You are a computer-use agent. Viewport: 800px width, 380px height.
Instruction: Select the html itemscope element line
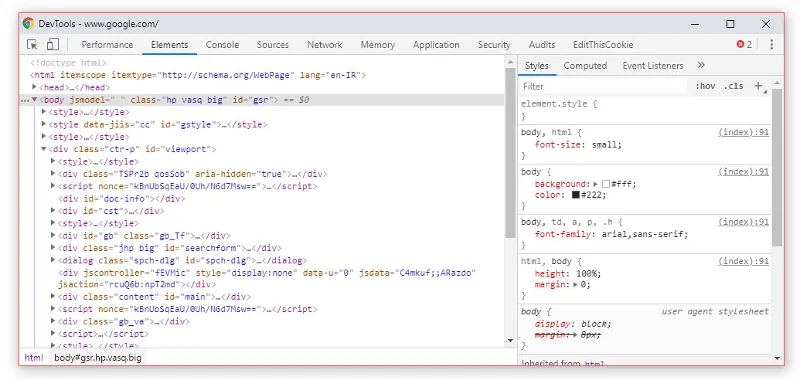pyautogui.click(x=198, y=75)
